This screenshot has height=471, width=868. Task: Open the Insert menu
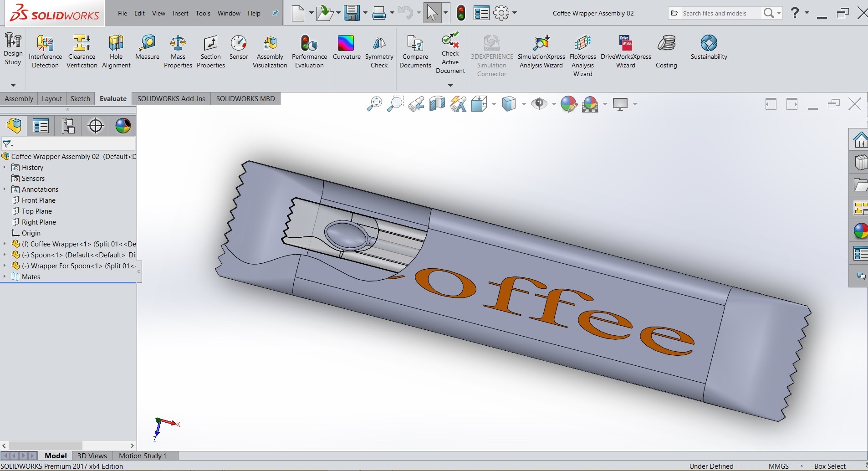tap(180, 13)
